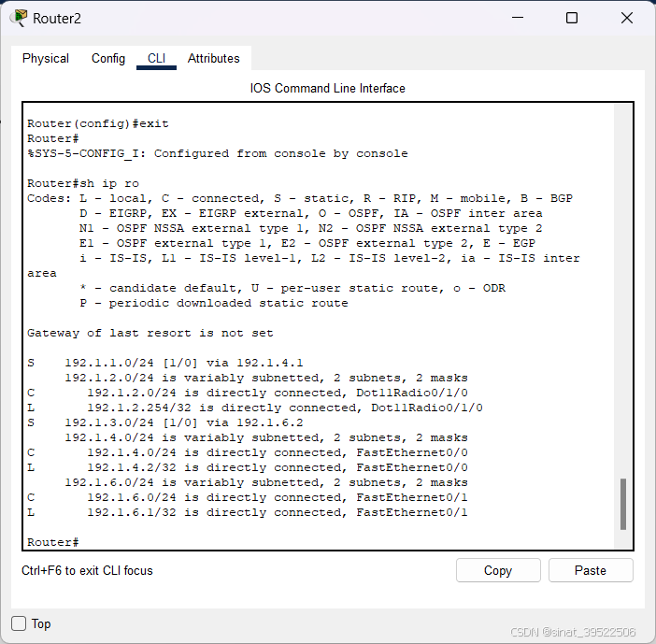
Task: Click the Router2 window title icon
Action: click(x=19, y=18)
